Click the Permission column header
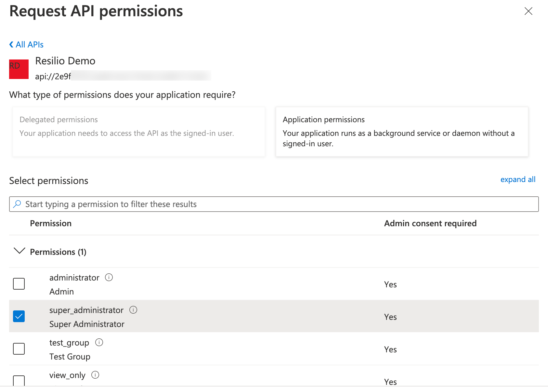The height and width of the screenshot is (392, 548). (51, 223)
